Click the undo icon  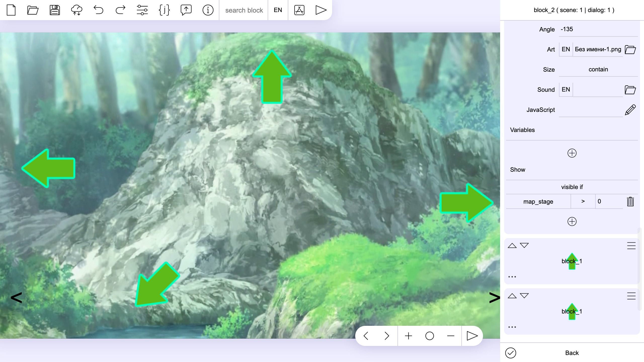point(98,10)
